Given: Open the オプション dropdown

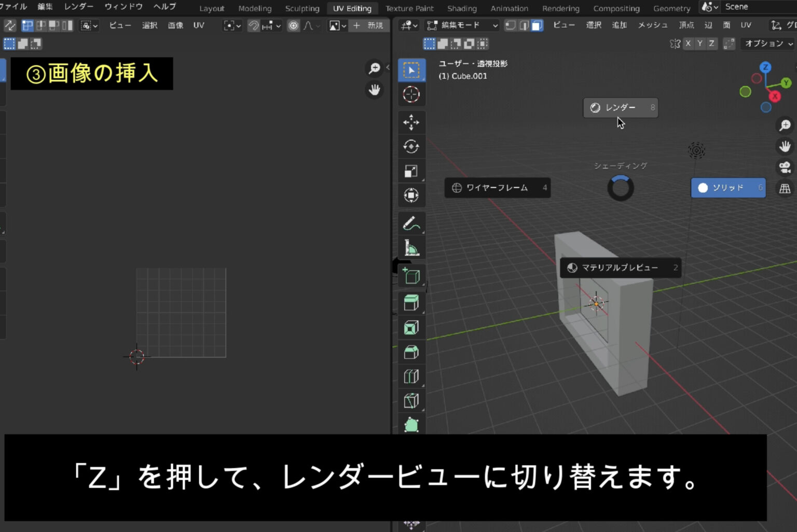Looking at the screenshot, I should [x=767, y=44].
